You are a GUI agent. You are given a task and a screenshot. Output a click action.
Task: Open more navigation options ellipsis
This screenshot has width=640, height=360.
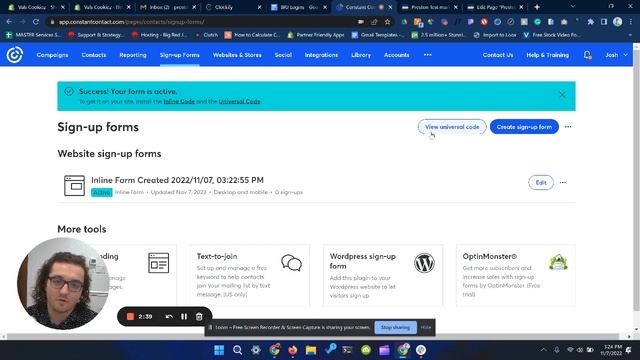(427, 55)
